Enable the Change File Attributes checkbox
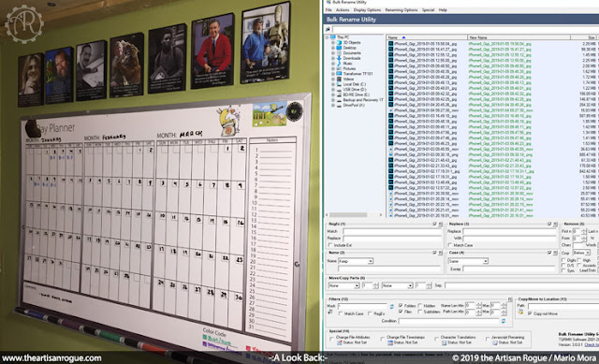Viewport: 599px width, 364px height. 331,339
